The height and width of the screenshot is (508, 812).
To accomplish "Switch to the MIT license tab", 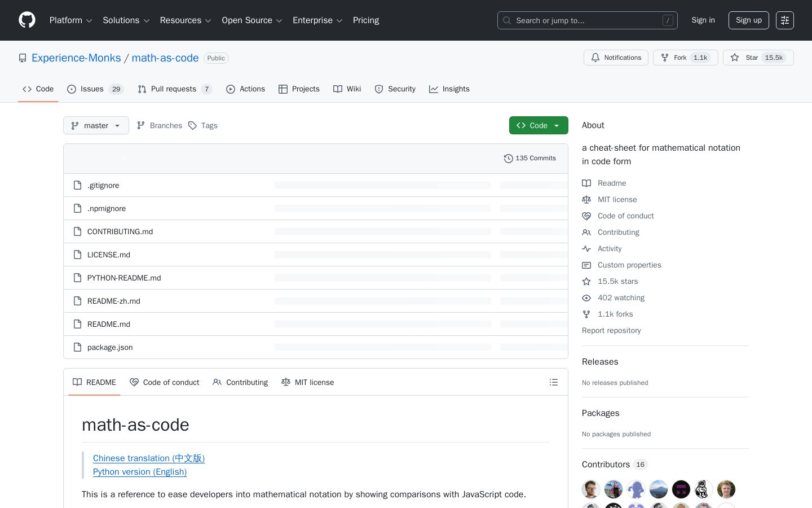I will [x=307, y=382].
